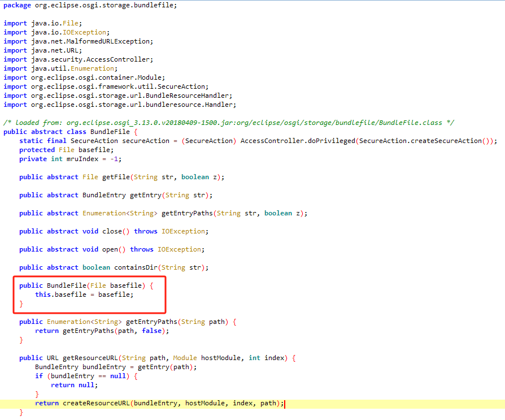Click the framework.util.SecureAction import line
This screenshot has width=505, height=420.
(x=106, y=86)
